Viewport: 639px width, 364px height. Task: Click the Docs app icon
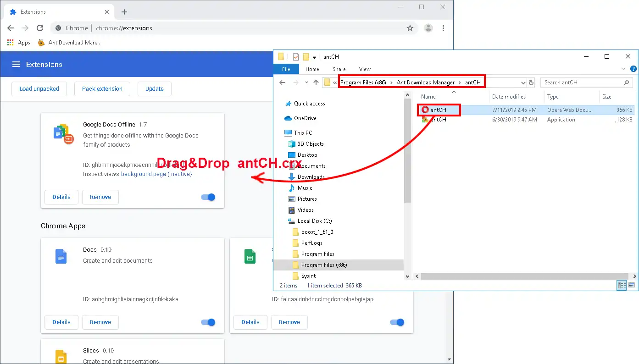tap(61, 256)
